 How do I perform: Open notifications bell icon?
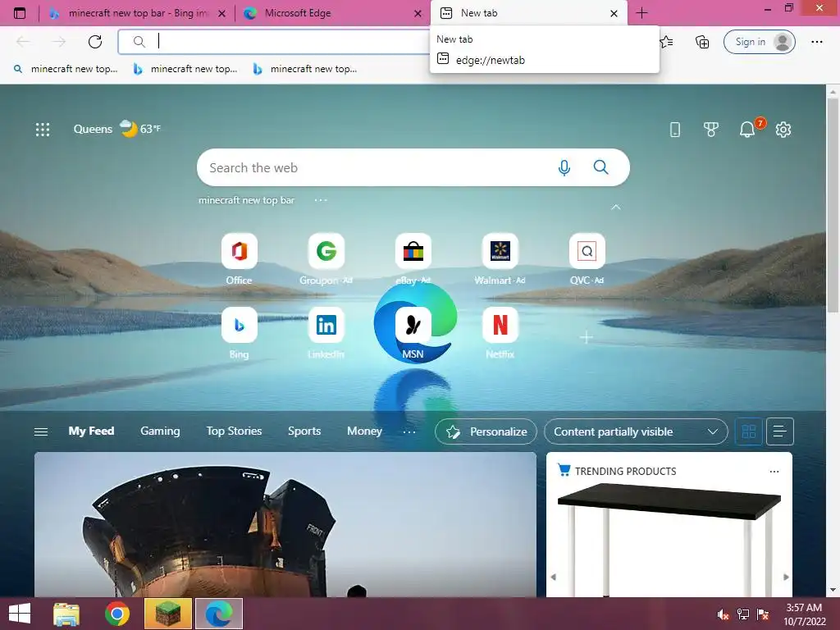click(748, 129)
